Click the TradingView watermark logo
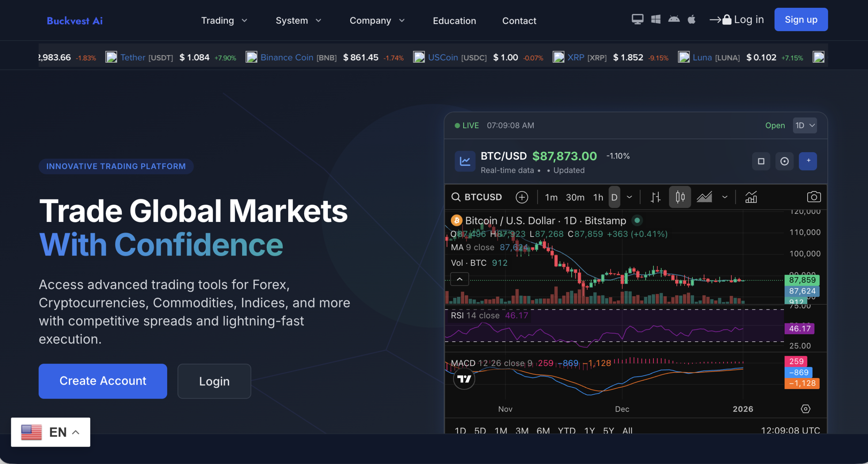 pos(464,379)
